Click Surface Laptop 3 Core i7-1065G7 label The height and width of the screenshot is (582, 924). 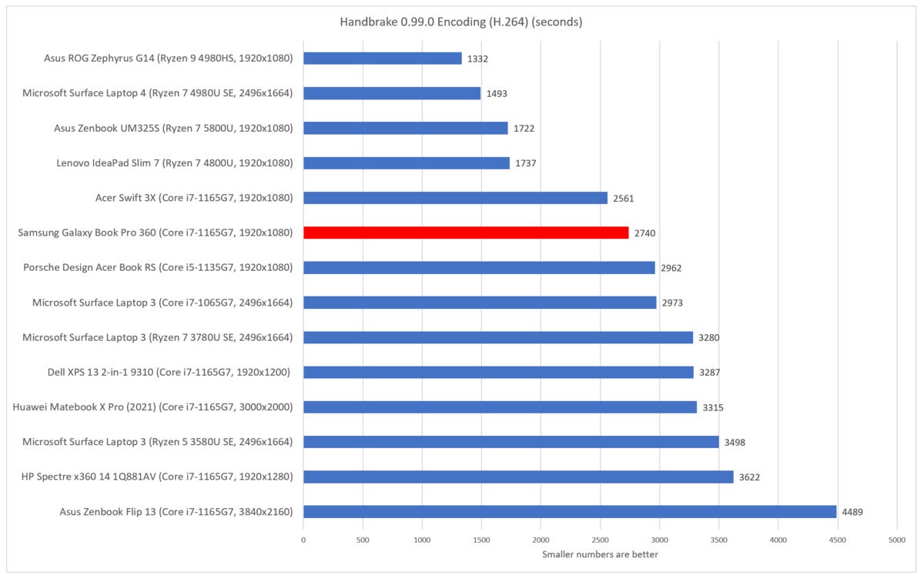pyautogui.click(x=162, y=303)
